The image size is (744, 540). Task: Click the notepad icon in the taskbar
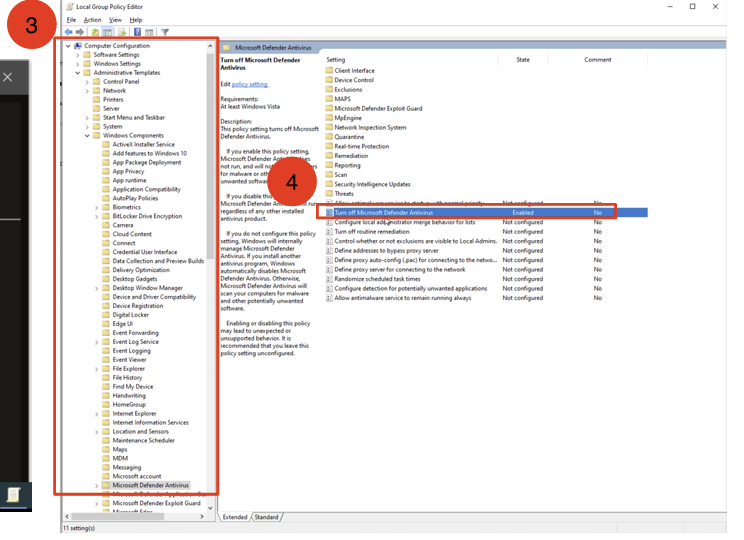[13, 495]
